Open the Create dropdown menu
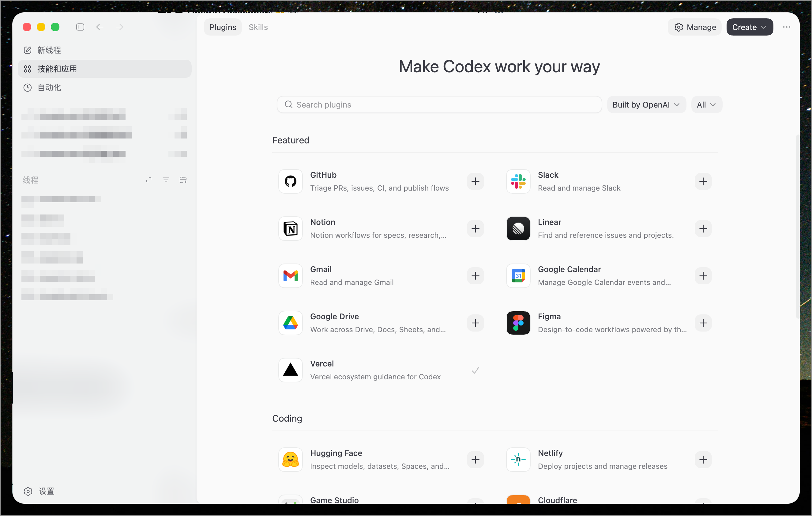Image resolution: width=812 pixels, height=516 pixels. pyautogui.click(x=749, y=27)
